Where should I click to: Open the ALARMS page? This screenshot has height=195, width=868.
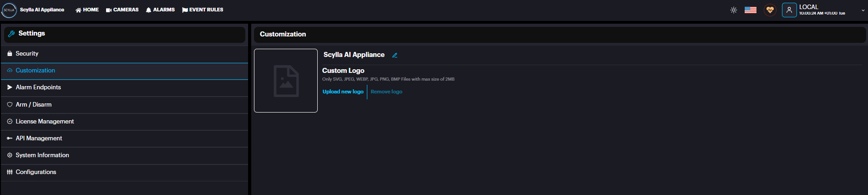click(160, 10)
